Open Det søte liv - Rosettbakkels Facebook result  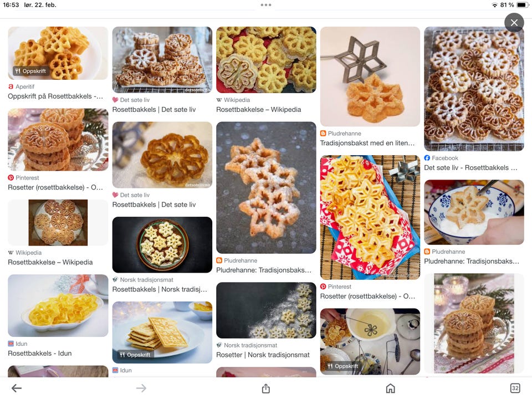(470, 167)
